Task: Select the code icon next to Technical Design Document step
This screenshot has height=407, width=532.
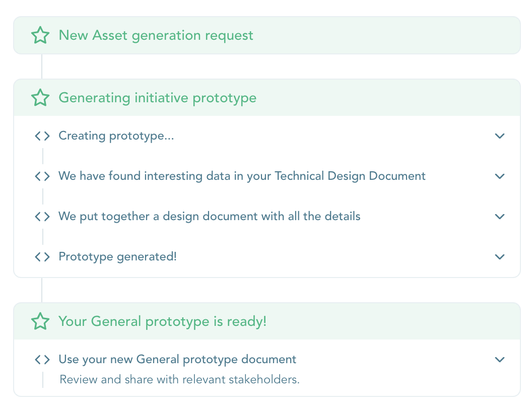Action: click(x=42, y=176)
